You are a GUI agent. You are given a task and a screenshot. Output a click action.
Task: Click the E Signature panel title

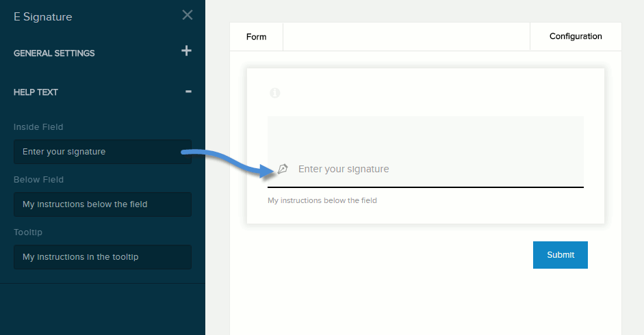[x=42, y=17]
